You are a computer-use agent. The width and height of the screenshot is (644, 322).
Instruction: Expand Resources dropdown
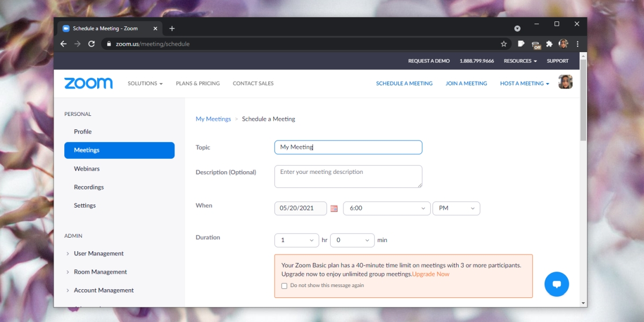click(x=520, y=61)
